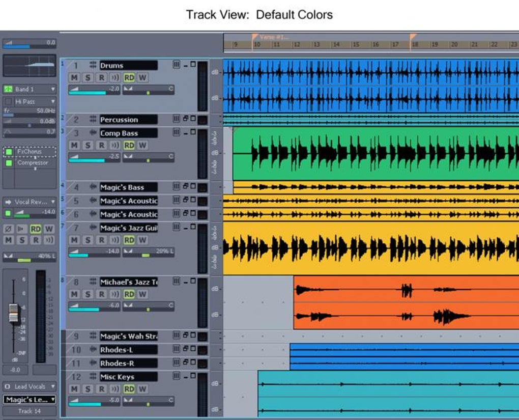
Task: Click the Drums volume slider
Action: coord(94,90)
